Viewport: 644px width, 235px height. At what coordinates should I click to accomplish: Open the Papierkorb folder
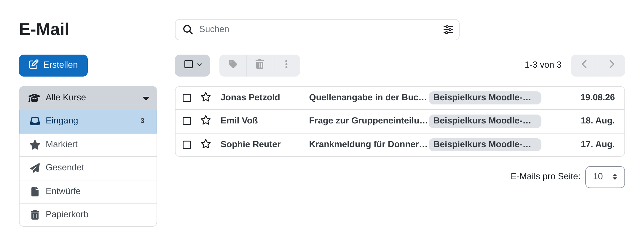pos(88,215)
